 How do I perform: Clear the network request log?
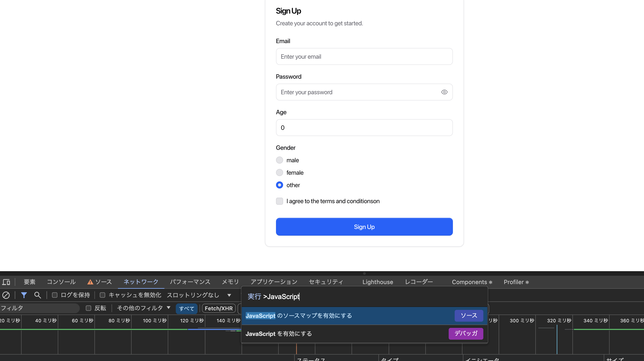pos(6,295)
